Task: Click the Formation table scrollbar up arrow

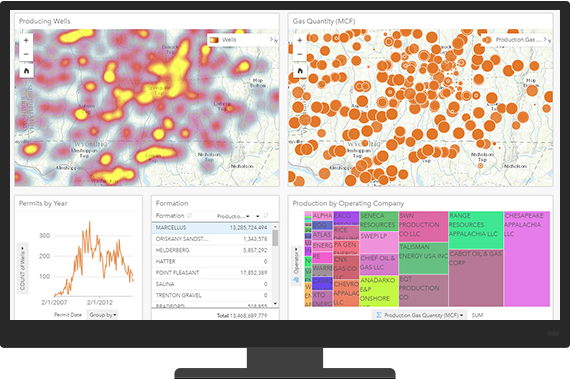Action: click(x=275, y=227)
